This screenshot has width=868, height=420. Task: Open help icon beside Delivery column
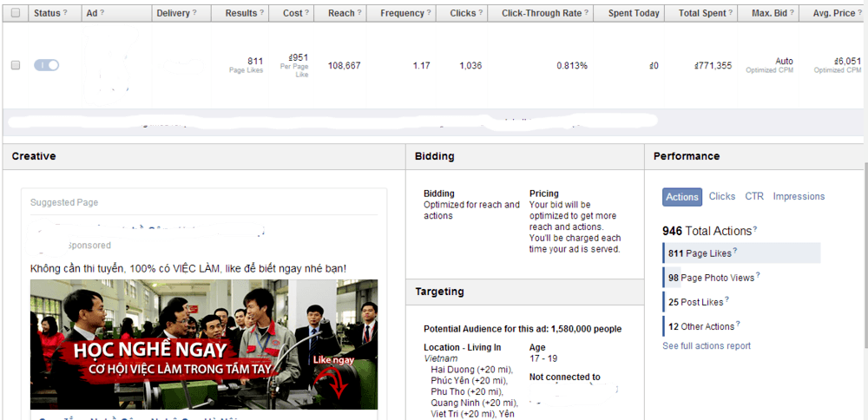coord(194,13)
